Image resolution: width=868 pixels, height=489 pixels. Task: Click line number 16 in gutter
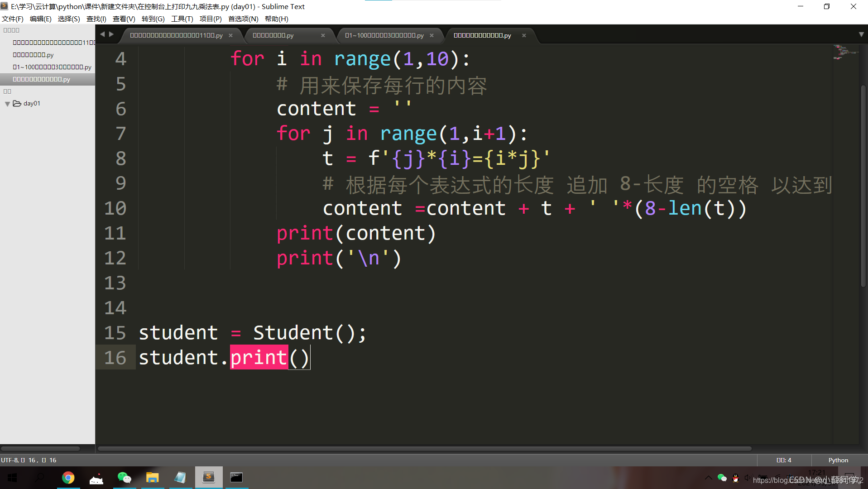click(115, 358)
